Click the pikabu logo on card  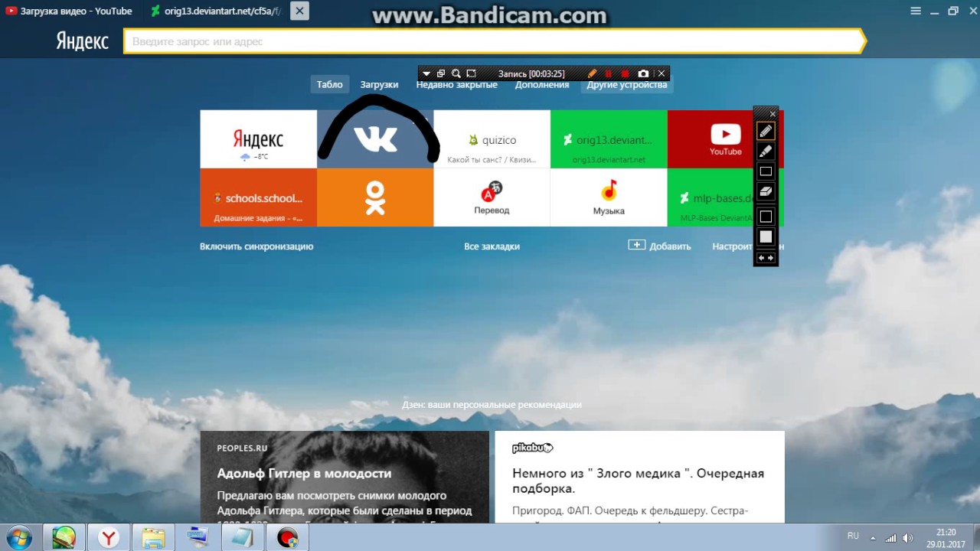coord(532,448)
